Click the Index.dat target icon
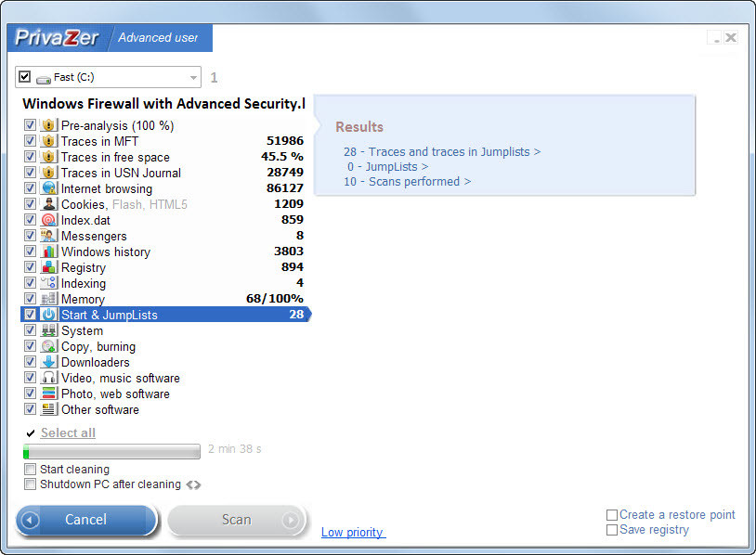Screen dimensions: 756x555 point(48,220)
